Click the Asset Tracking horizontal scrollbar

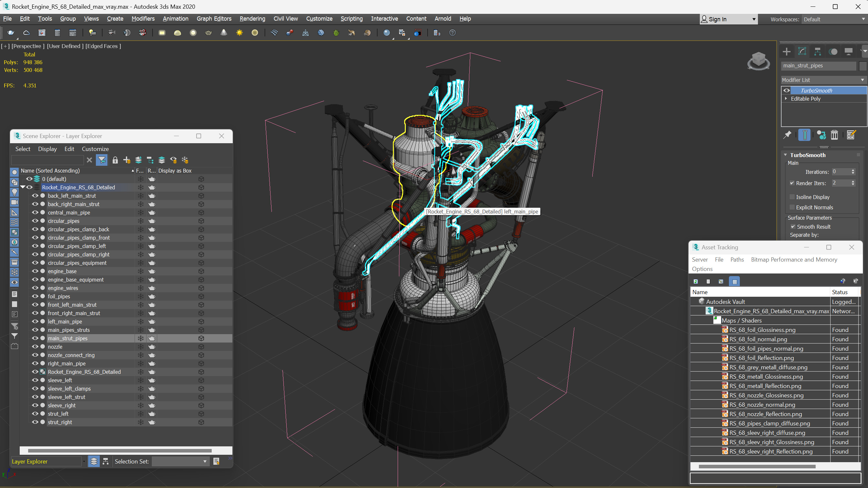click(757, 466)
